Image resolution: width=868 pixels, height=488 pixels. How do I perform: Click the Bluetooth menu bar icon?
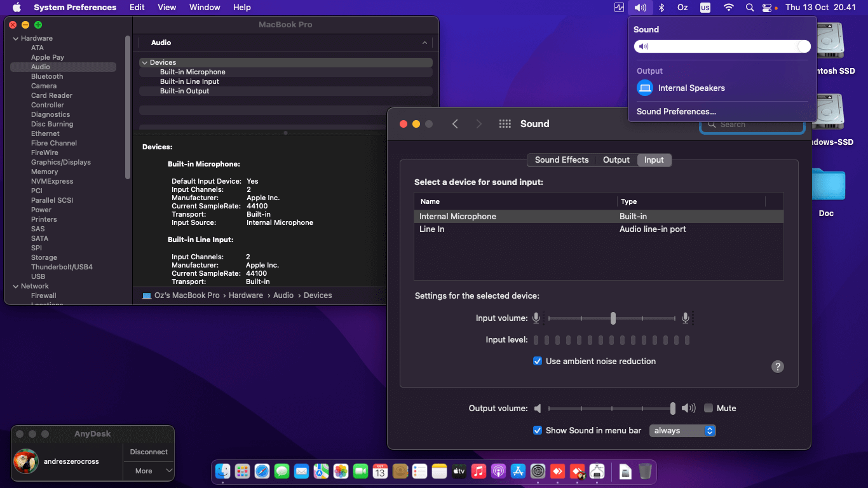click(x=661, y=8)
